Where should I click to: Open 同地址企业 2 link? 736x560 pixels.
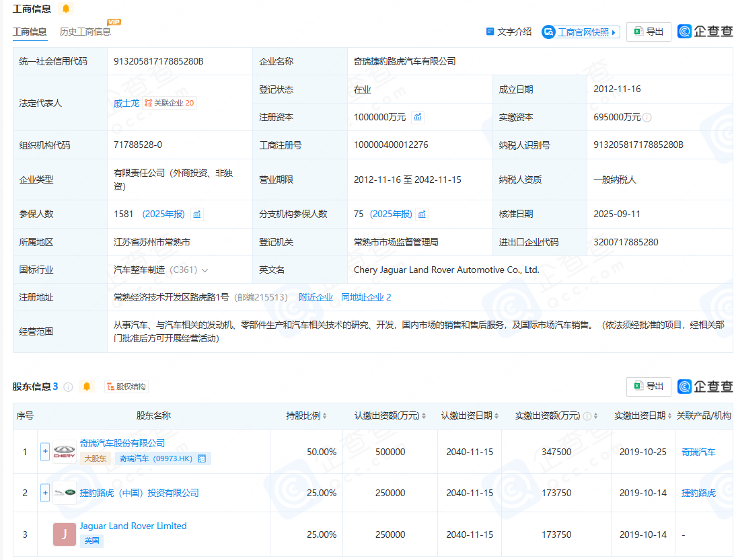pos(366,297)
